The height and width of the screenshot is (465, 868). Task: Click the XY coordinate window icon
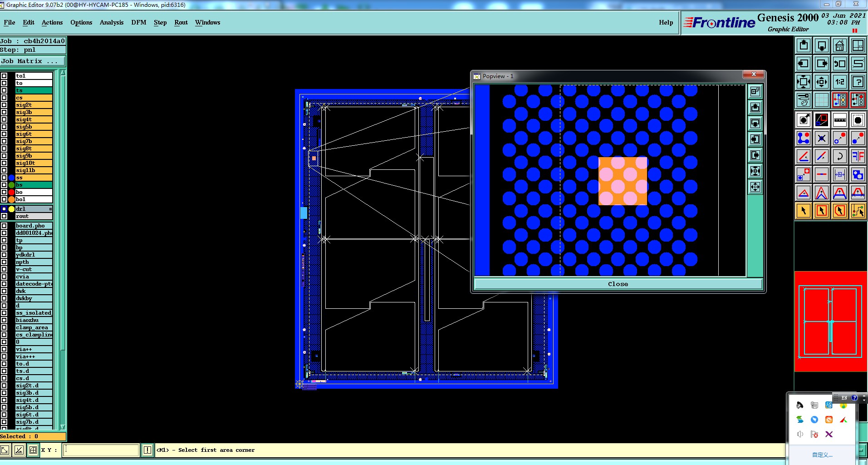pyautogui.click(x=858, y=45)
